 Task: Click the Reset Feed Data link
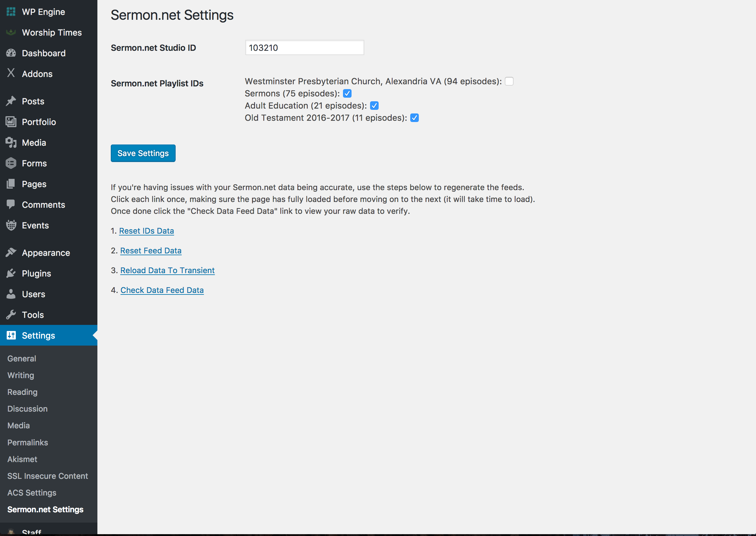[x=151, y=250]
